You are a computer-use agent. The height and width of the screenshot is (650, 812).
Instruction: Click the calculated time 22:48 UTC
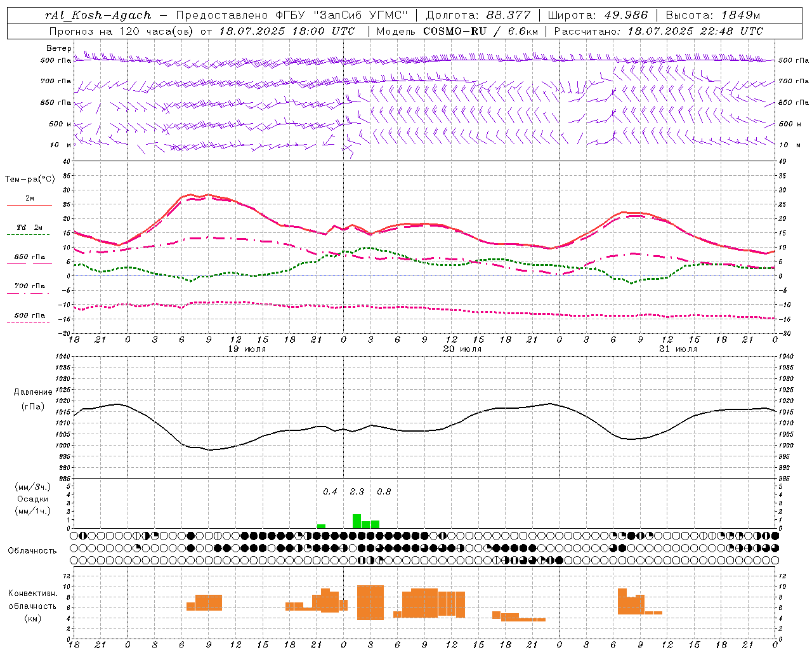pos(731,31)
